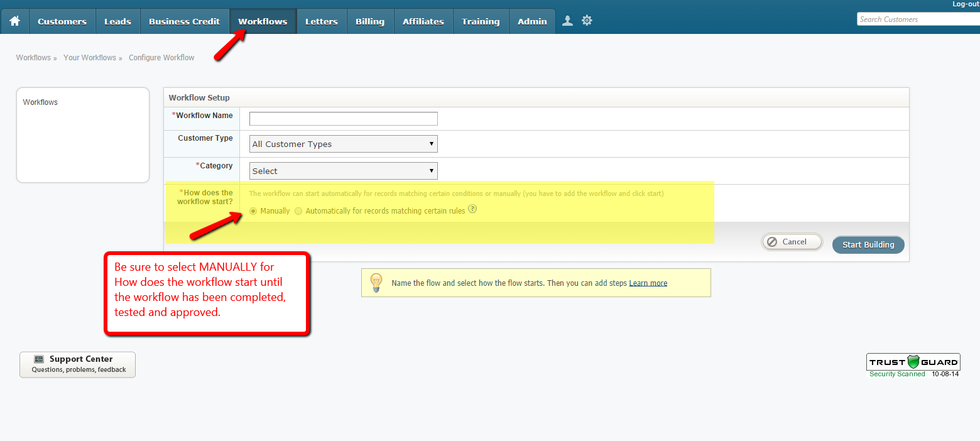Follow the Learn more link
Image resolution: width=980 pixels, height=441 pixels.
(x=648, y=283)
